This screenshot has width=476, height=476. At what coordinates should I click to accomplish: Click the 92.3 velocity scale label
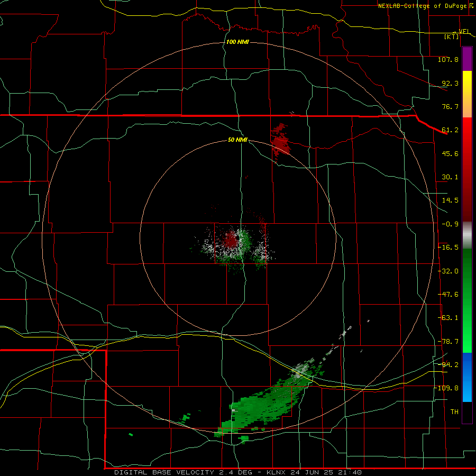450,83
